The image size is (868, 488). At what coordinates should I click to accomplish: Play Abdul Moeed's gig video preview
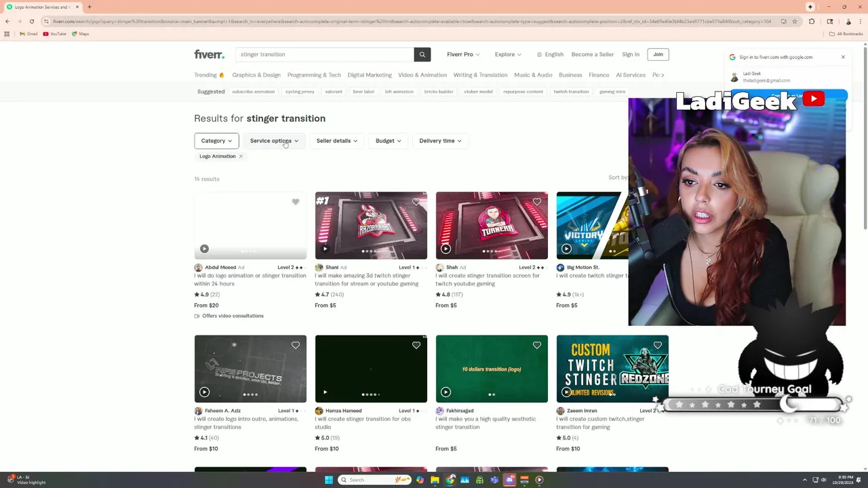tap(204, 249)
